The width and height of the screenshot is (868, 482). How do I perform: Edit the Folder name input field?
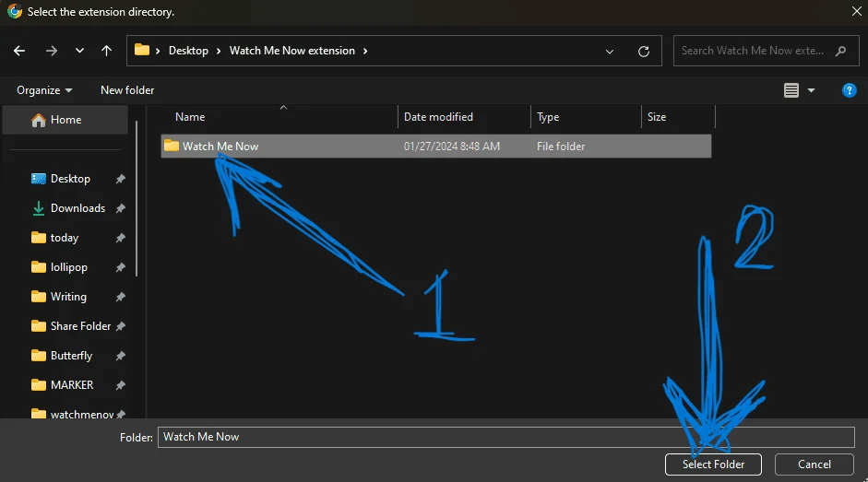(506, 437)
